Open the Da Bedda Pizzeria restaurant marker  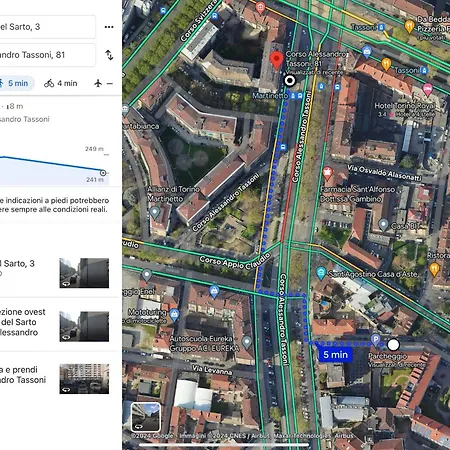pyautogui.click(x=409, y=26)
